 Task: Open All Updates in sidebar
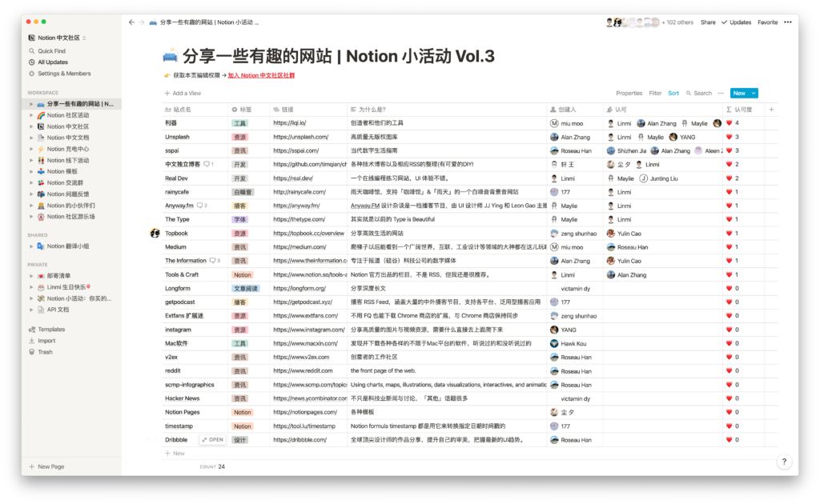[53, 62]
